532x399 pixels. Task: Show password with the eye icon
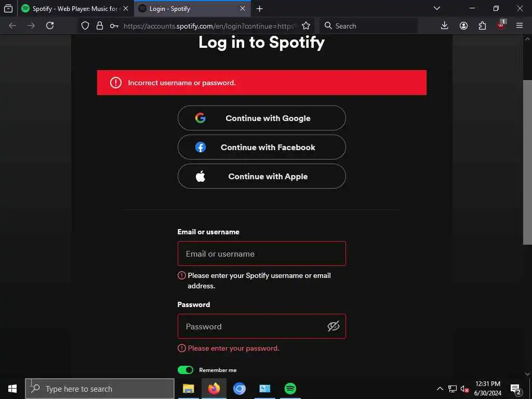click(333, 326)
